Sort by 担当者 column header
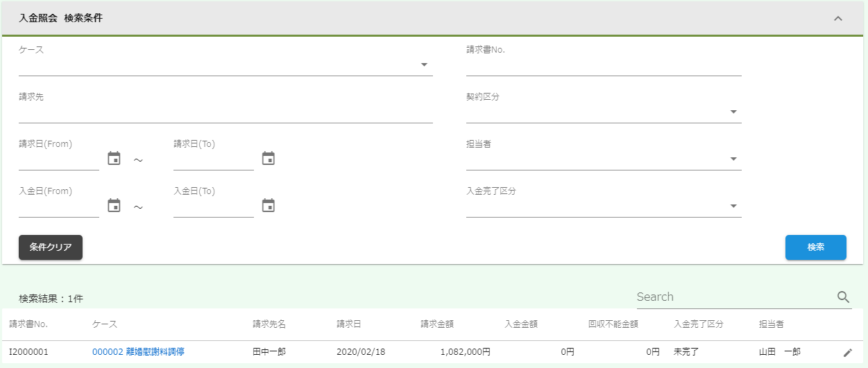The width and height of the screenshot is (868, 368). pos(772,324)
